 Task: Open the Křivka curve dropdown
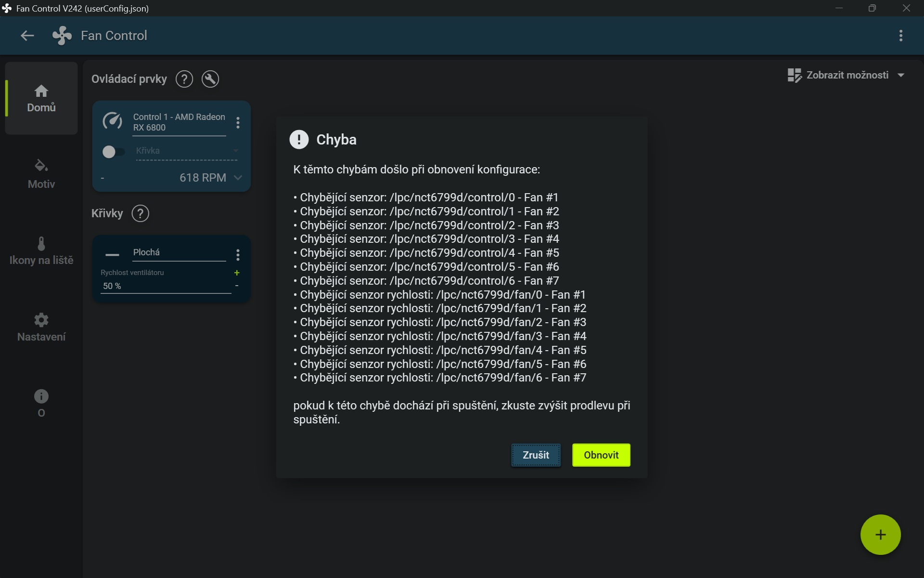[x=187, y=151]
